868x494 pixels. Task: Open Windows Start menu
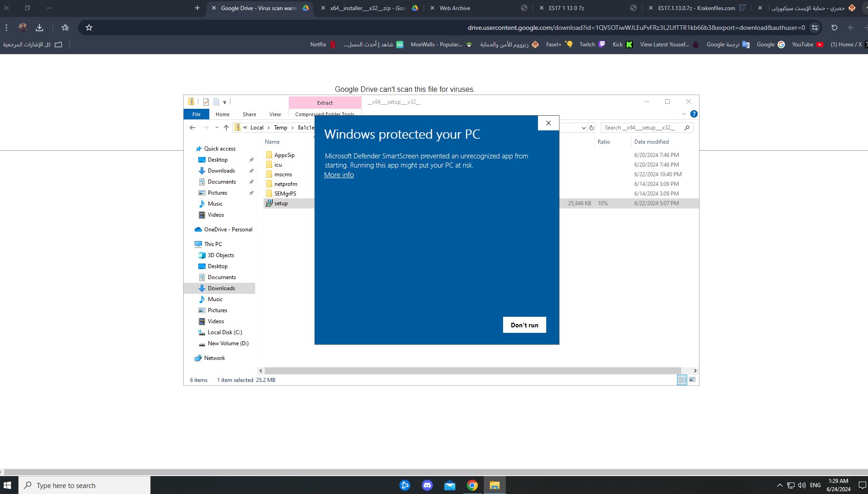pos(8,485)
